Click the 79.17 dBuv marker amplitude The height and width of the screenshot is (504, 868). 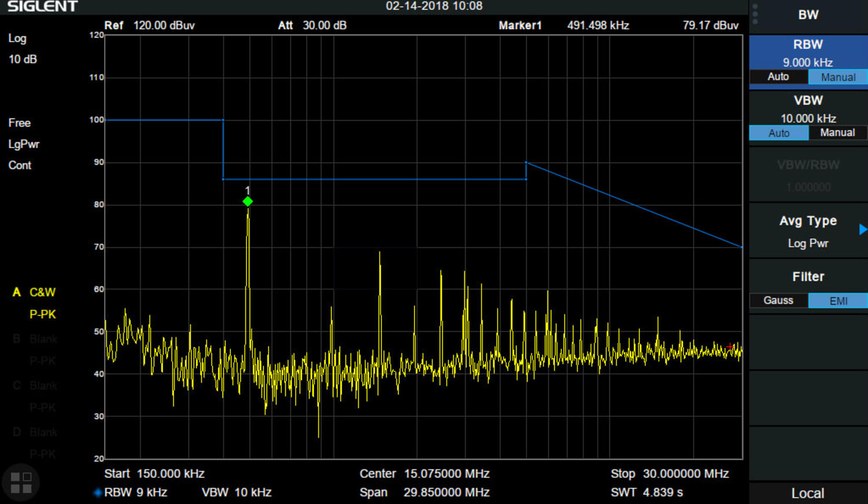point(711,25)
